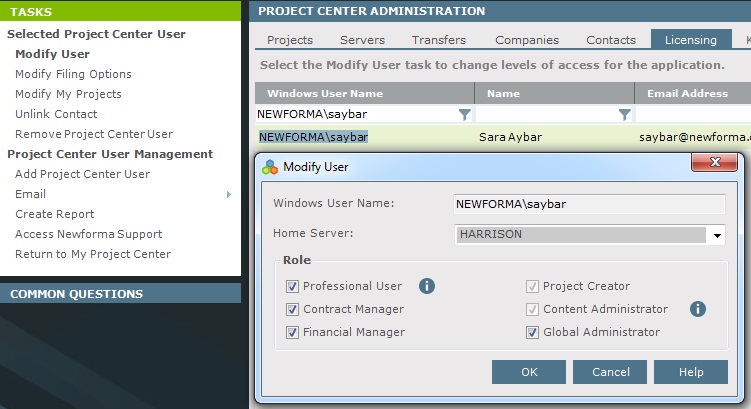Open Access Newforma Support
Image resolution: width=751 pixels, height=409 pixels.
coord(89,234)
